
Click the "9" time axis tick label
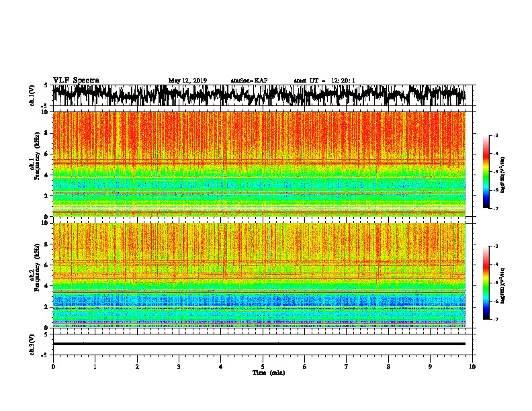coord(430,367)
